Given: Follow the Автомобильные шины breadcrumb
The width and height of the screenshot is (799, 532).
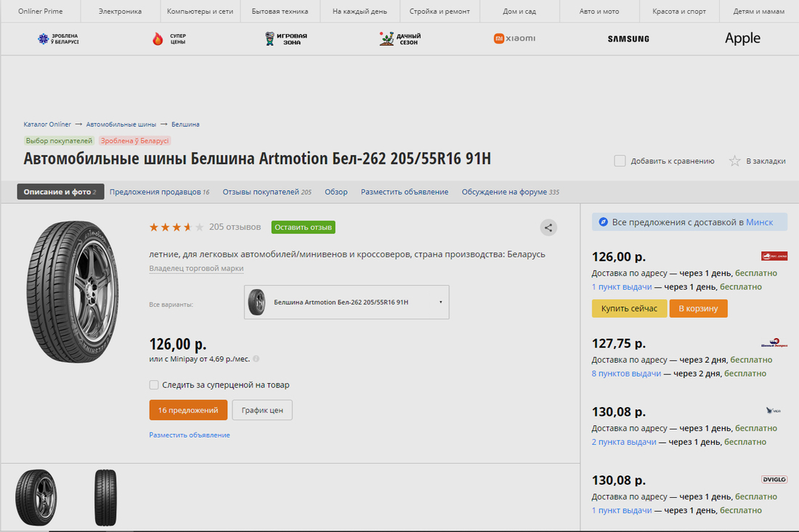Looking at the screenshot, I should (x=121, y=124).
